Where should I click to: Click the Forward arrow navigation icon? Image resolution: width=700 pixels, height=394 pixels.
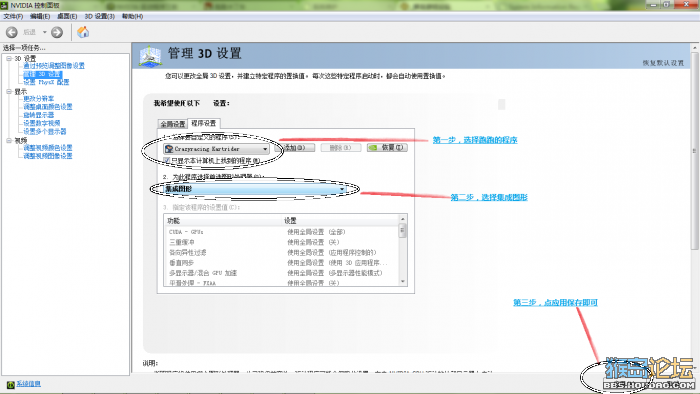tap(57, 32)
